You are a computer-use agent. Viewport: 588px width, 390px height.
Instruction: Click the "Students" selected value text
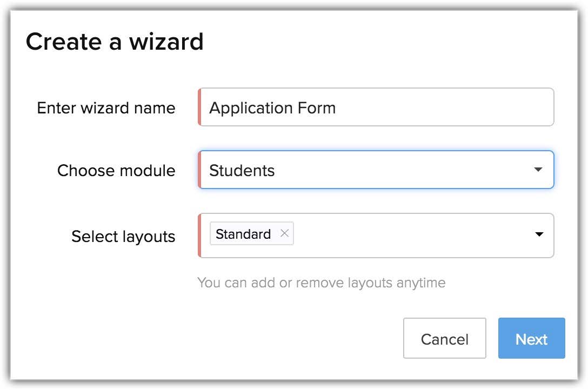click(x=242, y=171)
